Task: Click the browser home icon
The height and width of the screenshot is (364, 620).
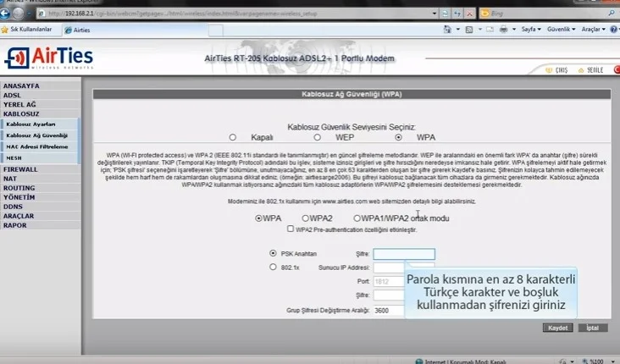Action: [x=449, y=29]
